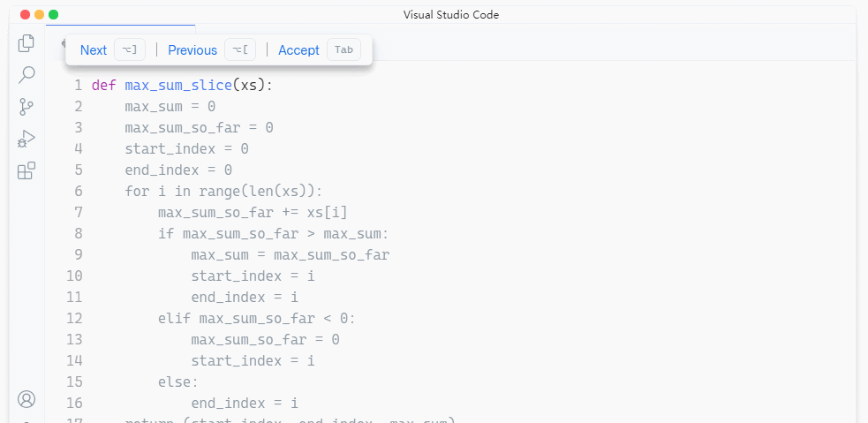Click the Tab key badge beside Accept
Image resolution: width=868 pixels, height=423 pixels.
pyautogui.click(x=343, y=50)
